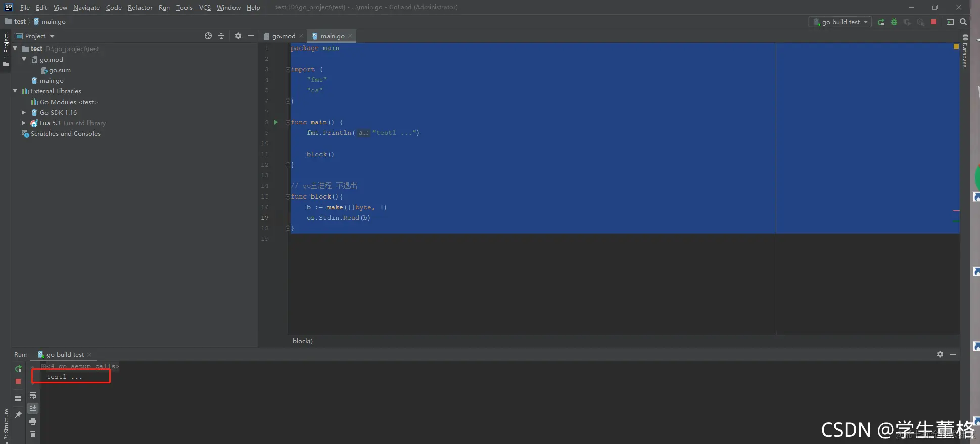Image resolution: width=980 pixels, height=444 pixels.
Task: Toggle soft-wrap in Run console
Action: point(33,396)
